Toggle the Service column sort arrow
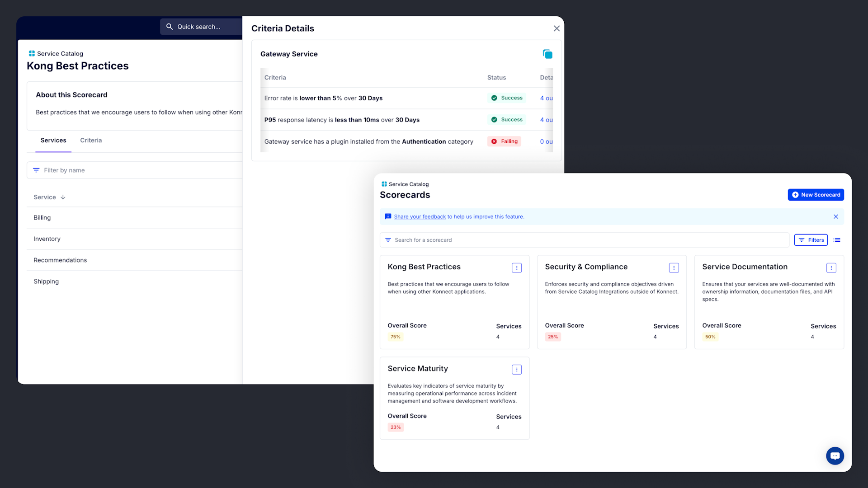Image resolution: width=868 pixels, height=488 pixels. coord(63,197)
